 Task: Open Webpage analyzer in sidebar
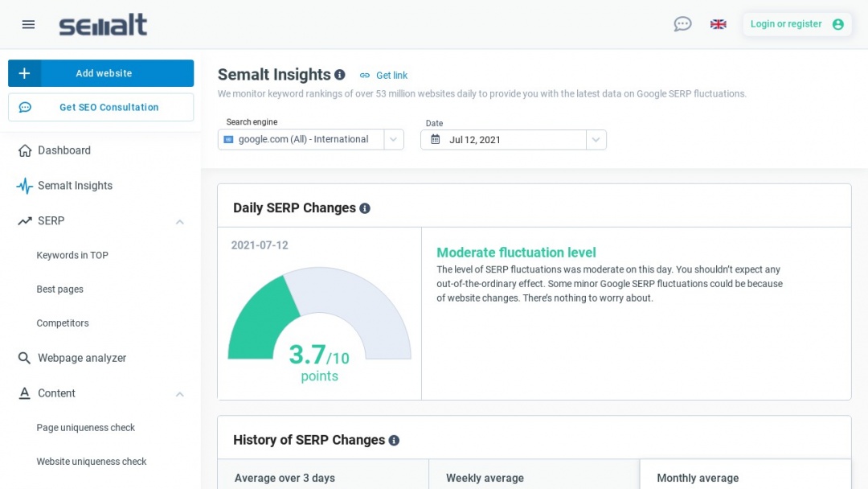82,358
